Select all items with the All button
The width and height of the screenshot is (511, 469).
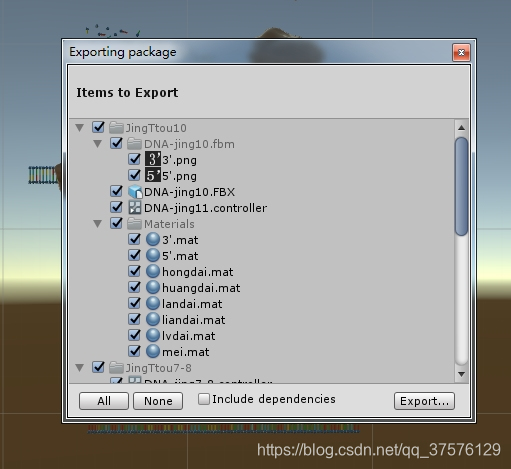104,401
